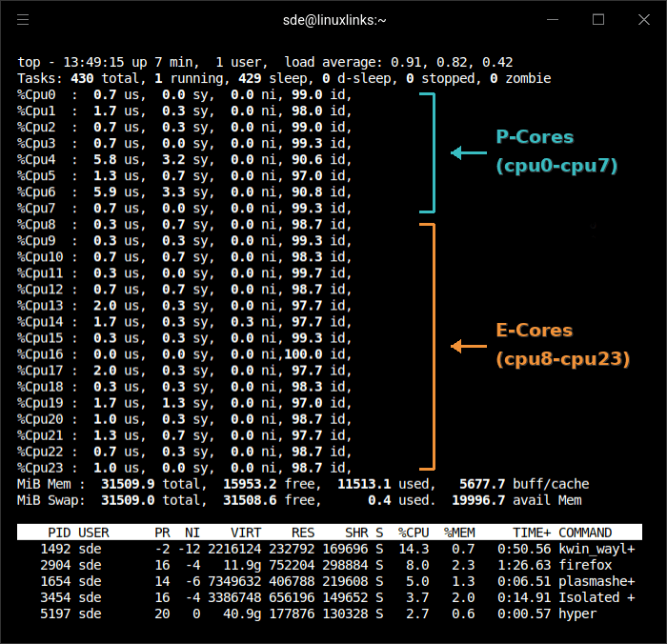Click PID 1492 in the process list
The image size is (667, 644).
click(x=55, y=550)
